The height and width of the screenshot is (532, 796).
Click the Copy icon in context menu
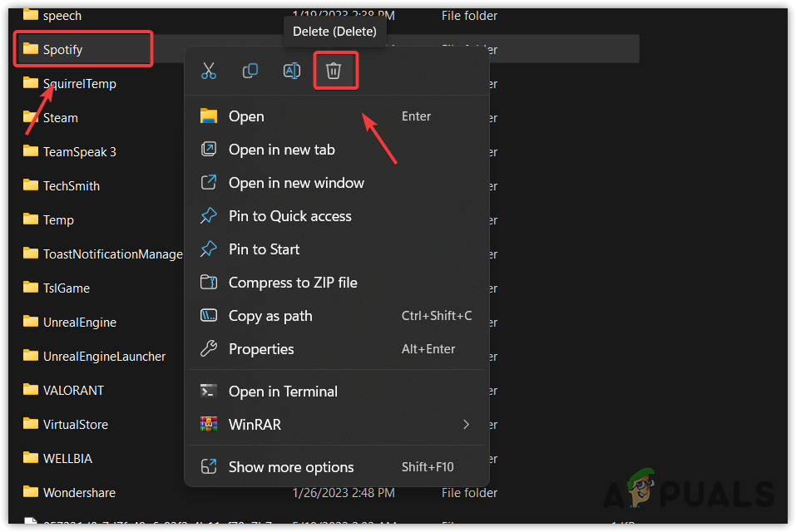(250, 71)
